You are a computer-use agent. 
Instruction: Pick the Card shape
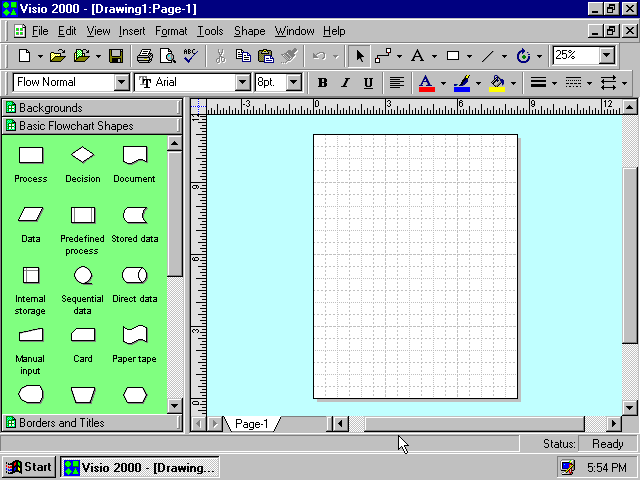coord(83,335)
